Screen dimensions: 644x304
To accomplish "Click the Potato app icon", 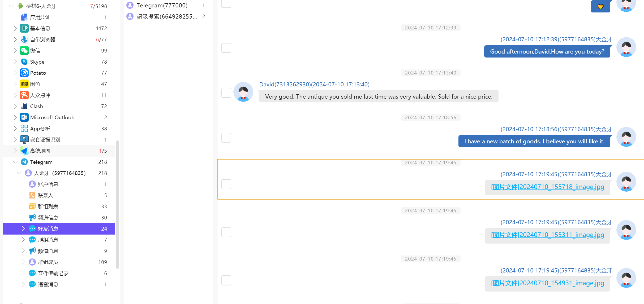I will click(x=24, y=73).
